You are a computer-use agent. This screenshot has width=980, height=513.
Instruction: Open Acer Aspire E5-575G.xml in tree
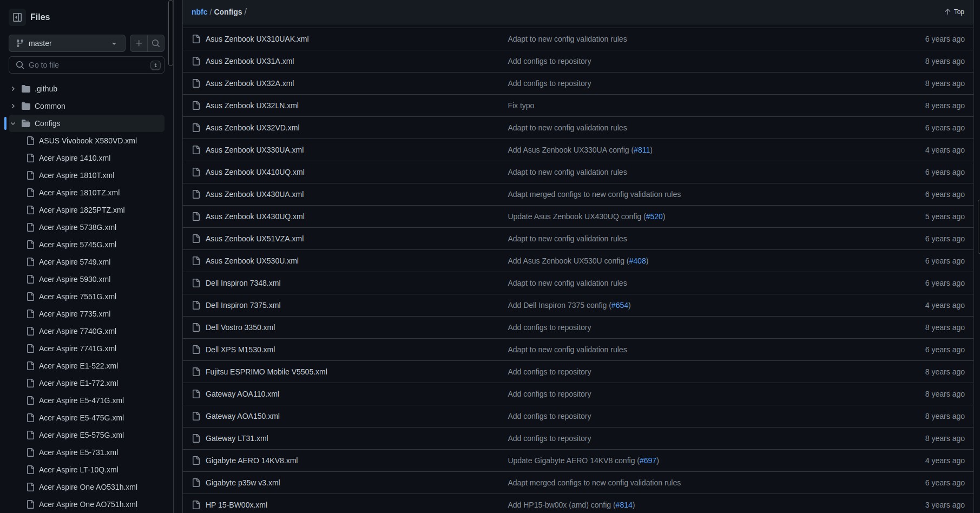point(81,435)
